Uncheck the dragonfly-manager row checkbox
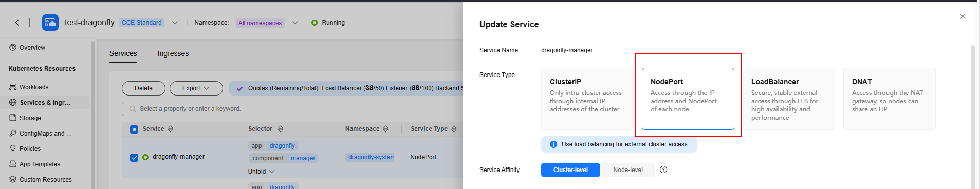The height and width of the screenshot is (189, 980). [x=134, y=157]
